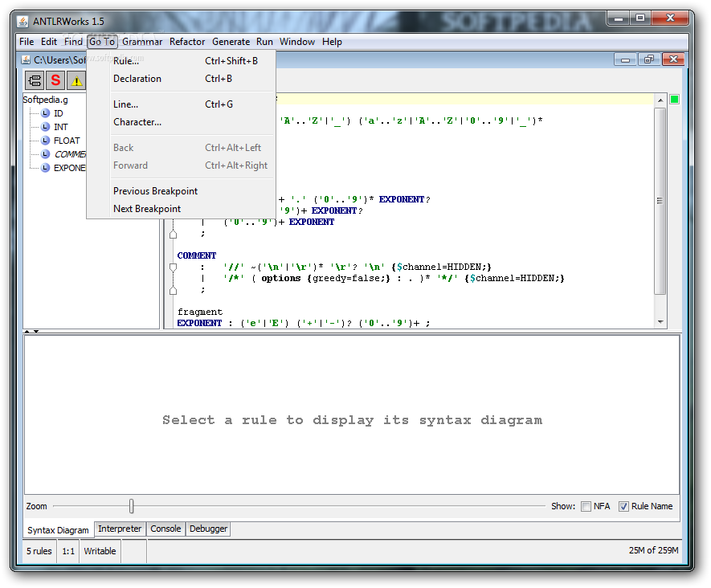Close the inner document window
The width and height of the screenshot is (711, 588).
[x=673, y=59]
